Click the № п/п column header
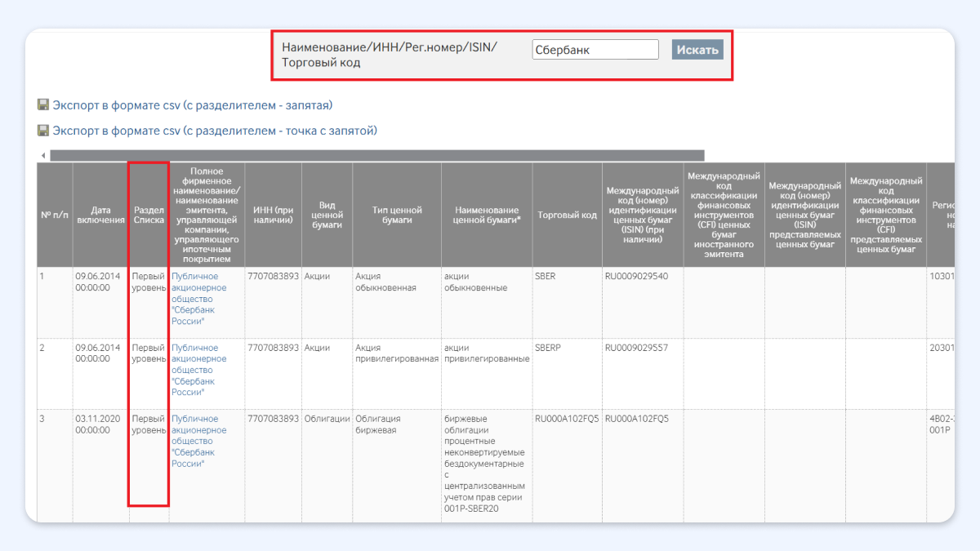Image resolution: width=980 pixels, height=551 pixels. (x=55, y=216)
